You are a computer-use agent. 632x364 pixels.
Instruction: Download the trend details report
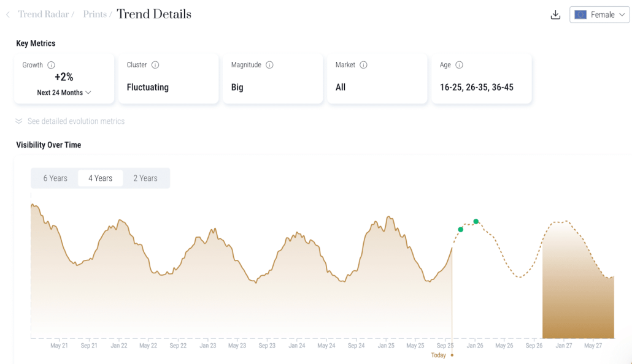pos(555,15)
